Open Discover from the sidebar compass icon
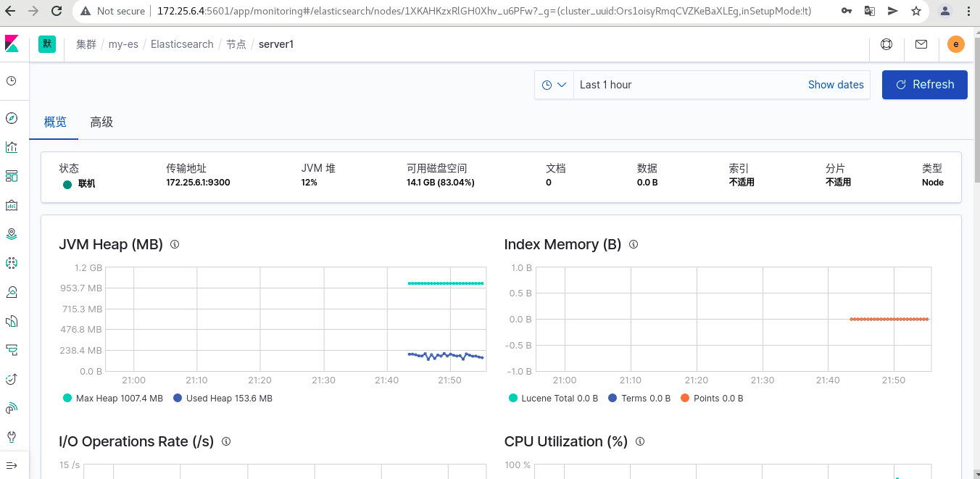Screen dimensions: 980x479 [11, 118]
